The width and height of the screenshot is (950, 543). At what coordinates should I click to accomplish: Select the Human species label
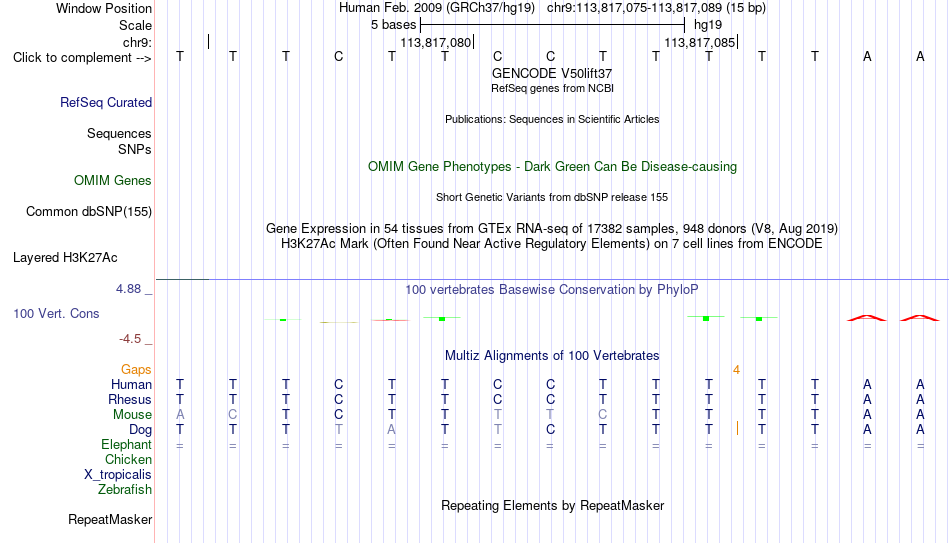[131, 385]
